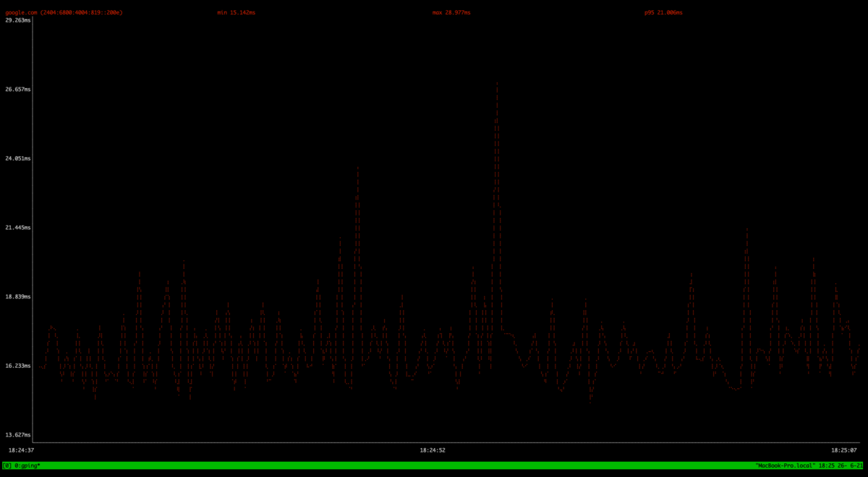Click the google.com host address label
868x477 pixels.
64,12
